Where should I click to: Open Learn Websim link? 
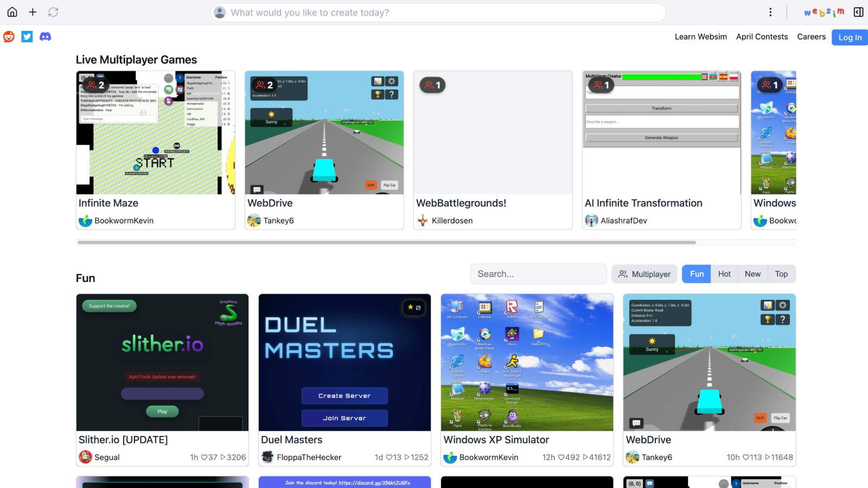coord(700,37)
